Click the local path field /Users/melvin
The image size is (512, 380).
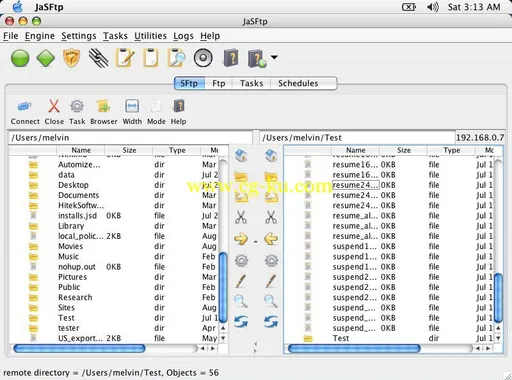coord(130,138)
